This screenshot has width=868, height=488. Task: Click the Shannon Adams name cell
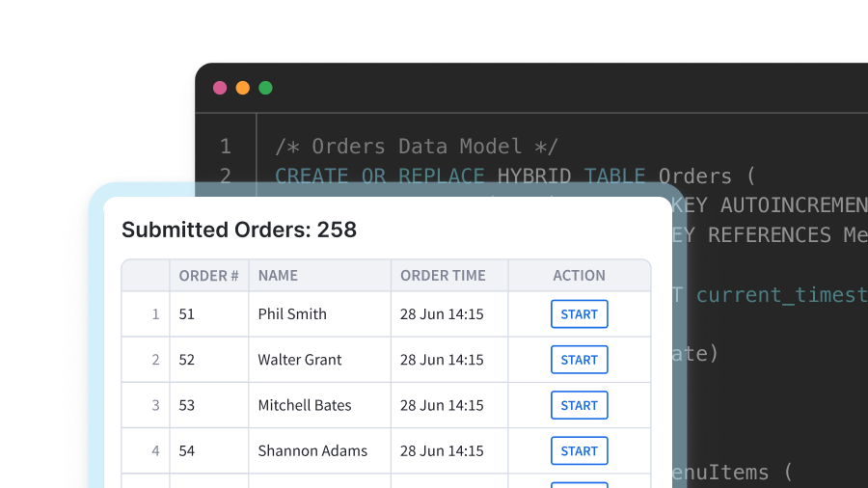312,450
